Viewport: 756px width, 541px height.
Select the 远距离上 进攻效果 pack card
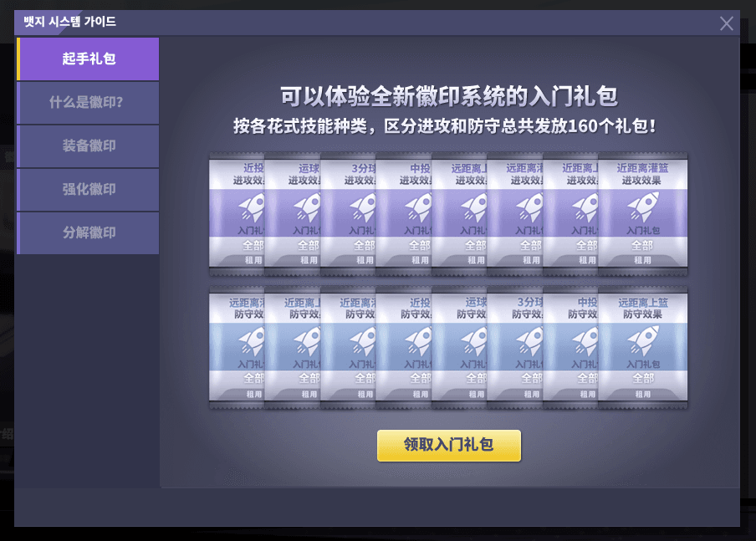459,214
